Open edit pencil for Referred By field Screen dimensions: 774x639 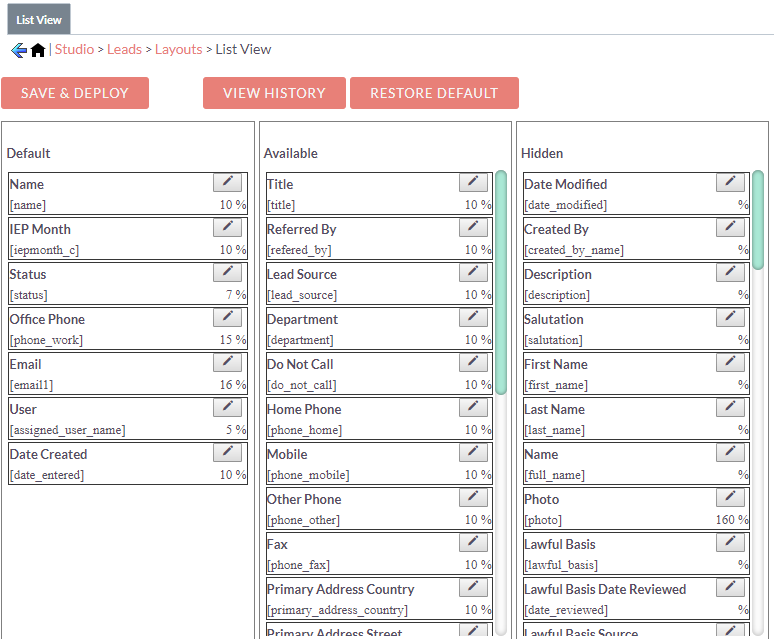click(x=473, y=227)
